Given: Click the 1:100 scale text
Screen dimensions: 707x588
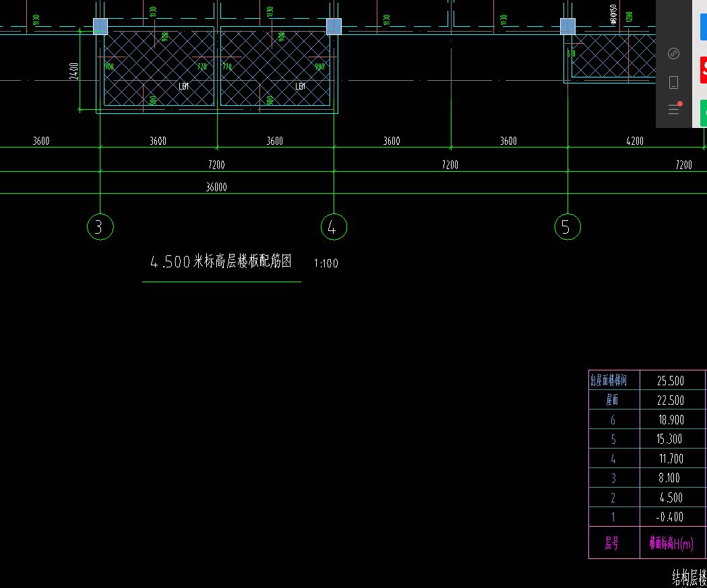Looking at the screenshot, I should (x=326, y=263).
